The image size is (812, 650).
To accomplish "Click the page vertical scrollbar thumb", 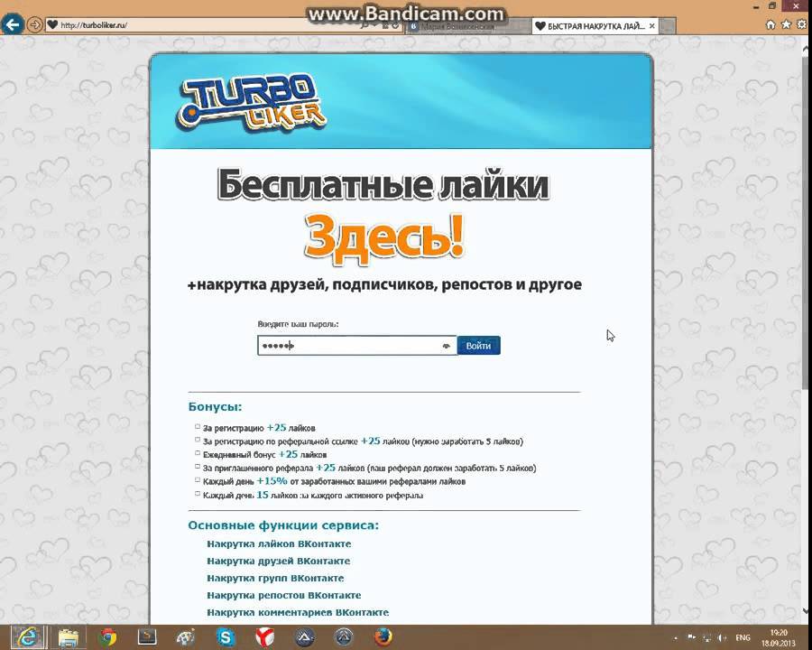I will click(x=806, y=221).
